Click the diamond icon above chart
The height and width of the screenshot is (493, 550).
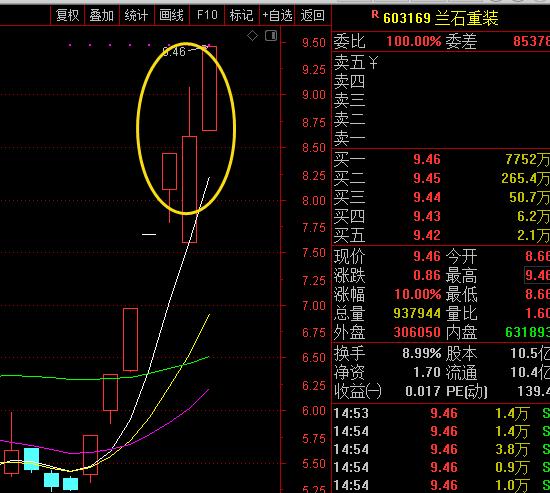pyautogui.click(x=252, y=36)
